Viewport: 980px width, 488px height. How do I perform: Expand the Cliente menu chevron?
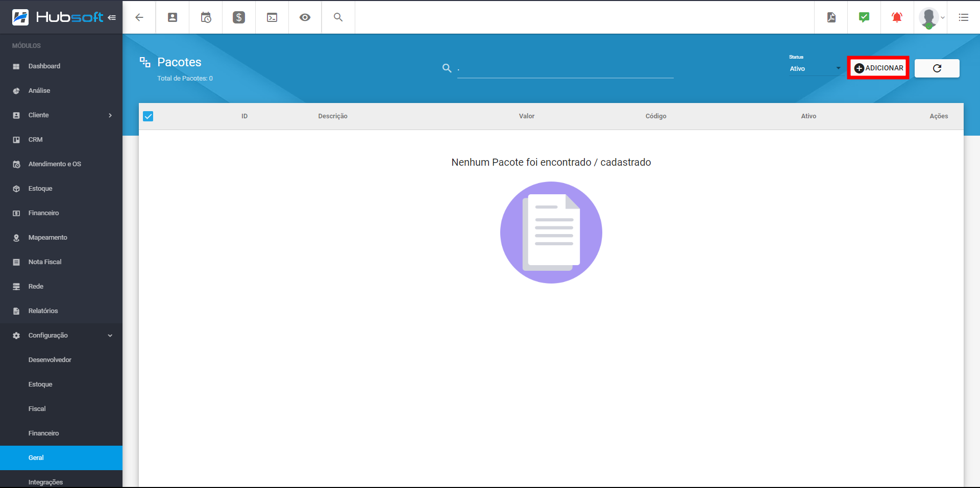pyautogui.click(x=110, y=115)
